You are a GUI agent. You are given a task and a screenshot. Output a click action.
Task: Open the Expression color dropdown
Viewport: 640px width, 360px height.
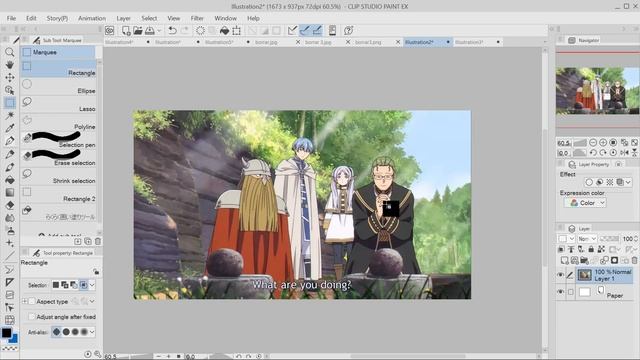585,203
